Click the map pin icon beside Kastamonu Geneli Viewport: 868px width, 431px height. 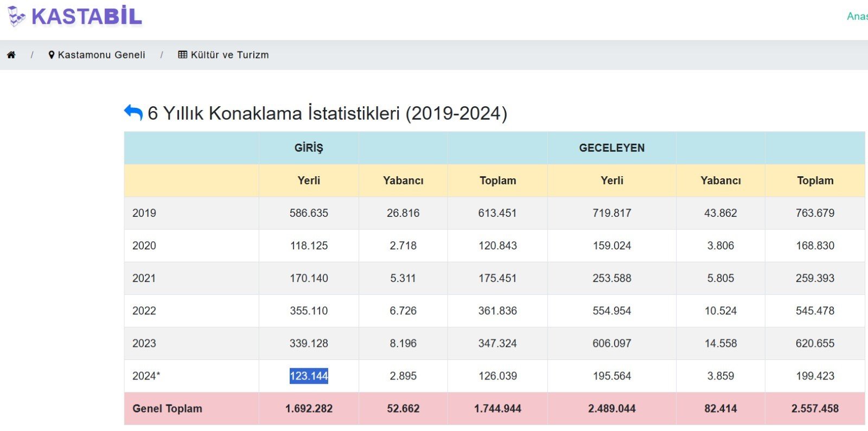pyautogui.click(x=52, y=55)
